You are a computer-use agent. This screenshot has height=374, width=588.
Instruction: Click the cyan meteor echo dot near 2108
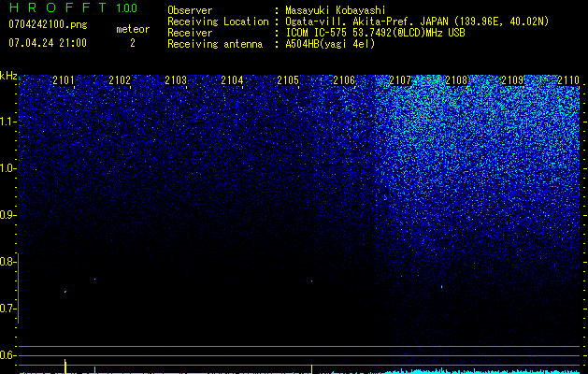tap(441, 287)
